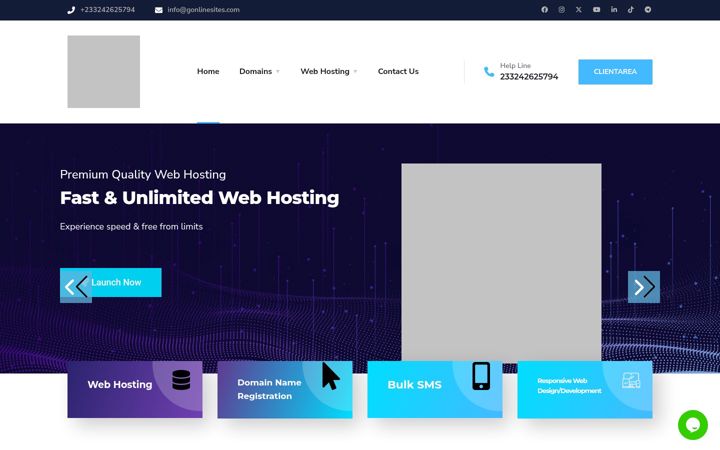Viewport: 720px width, 450px height.
Task: Click the blue Help Line phone icon
Action: 489,72
